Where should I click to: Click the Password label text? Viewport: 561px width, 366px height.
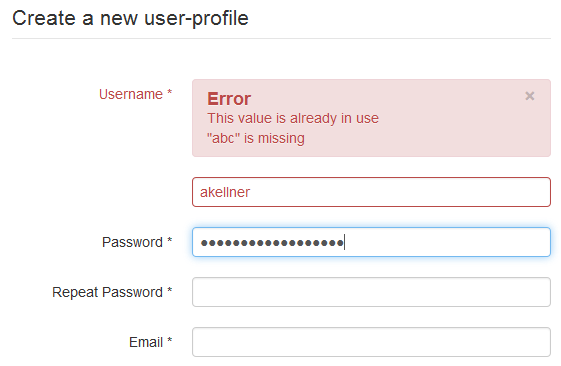(132, 242)
